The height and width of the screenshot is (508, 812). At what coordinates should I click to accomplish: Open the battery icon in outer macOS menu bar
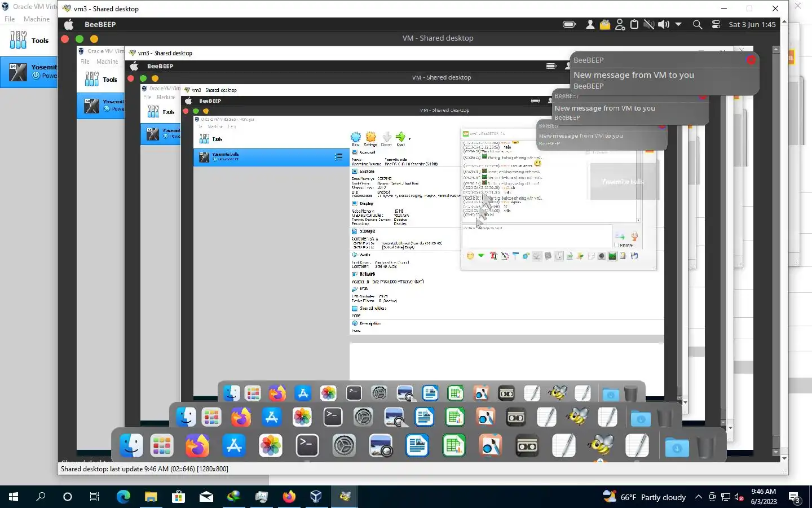(x=569, y=24)
